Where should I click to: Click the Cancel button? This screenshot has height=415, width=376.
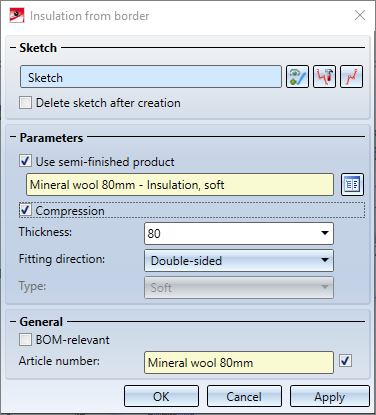coord(244,396)
